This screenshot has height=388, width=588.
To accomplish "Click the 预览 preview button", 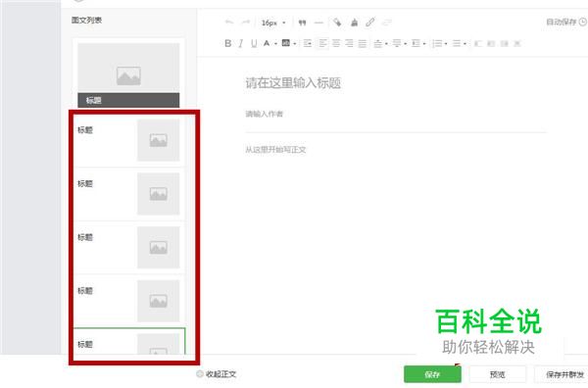I will [497, 374].
